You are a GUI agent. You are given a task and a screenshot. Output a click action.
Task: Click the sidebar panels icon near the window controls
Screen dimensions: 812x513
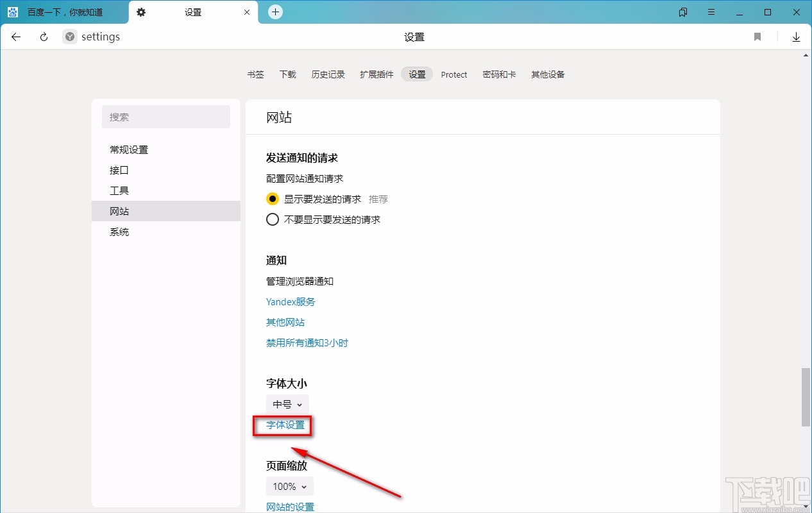tap(682, 12)
